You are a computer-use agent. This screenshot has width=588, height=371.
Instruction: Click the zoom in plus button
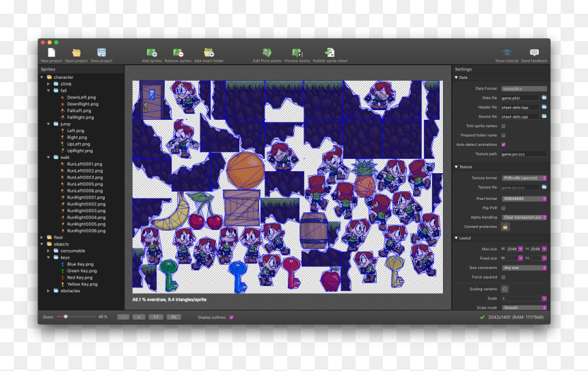(x=139, y=318)
